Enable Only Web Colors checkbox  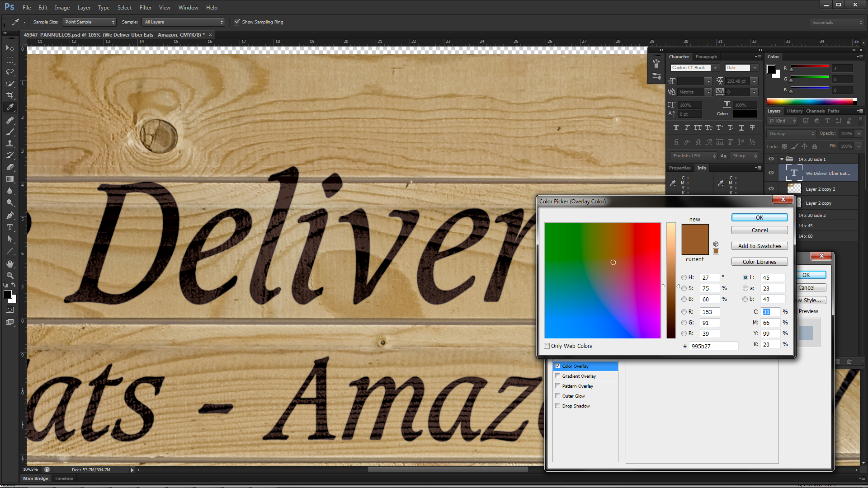pos(547,346)
